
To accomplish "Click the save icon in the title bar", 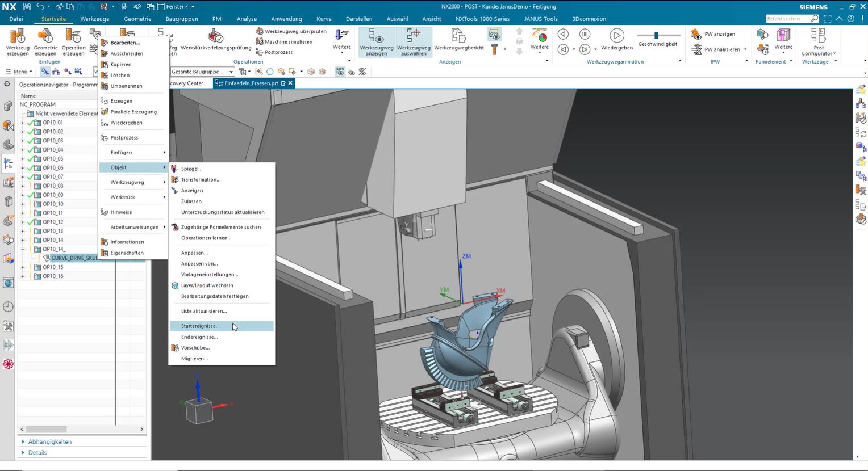I will coord(27,6).
